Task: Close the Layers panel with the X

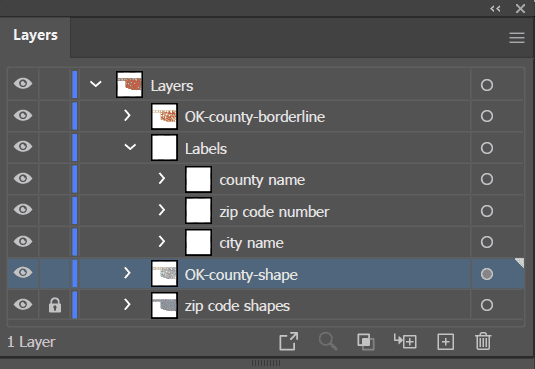Action: click(x=520, y=9)
